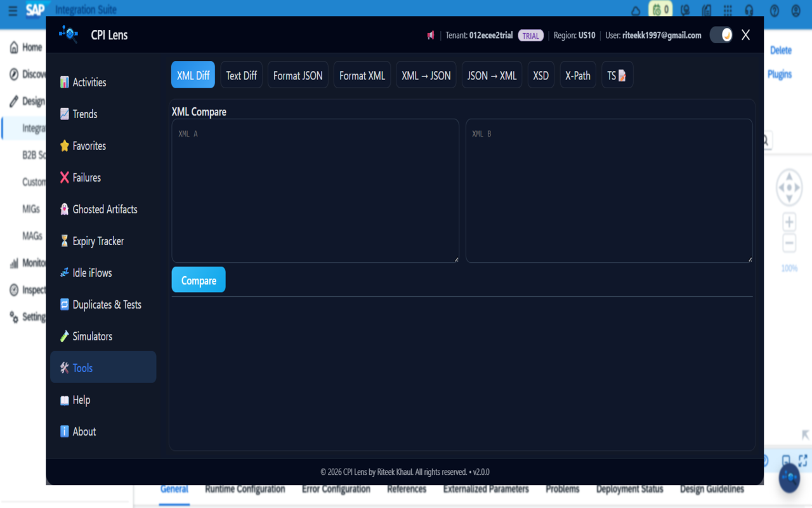Open the Failures section via its red X icon

pos(64,177)
